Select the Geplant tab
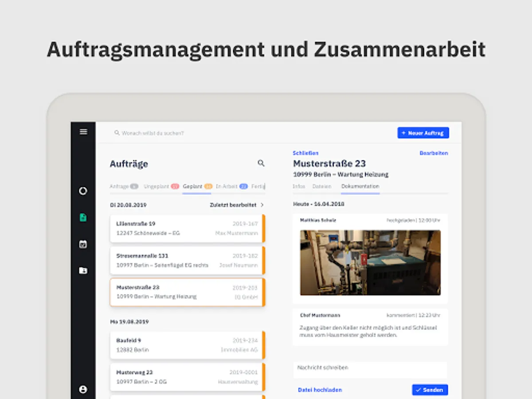The width and height of the screenshot is (532, 399). pos(197,187)
